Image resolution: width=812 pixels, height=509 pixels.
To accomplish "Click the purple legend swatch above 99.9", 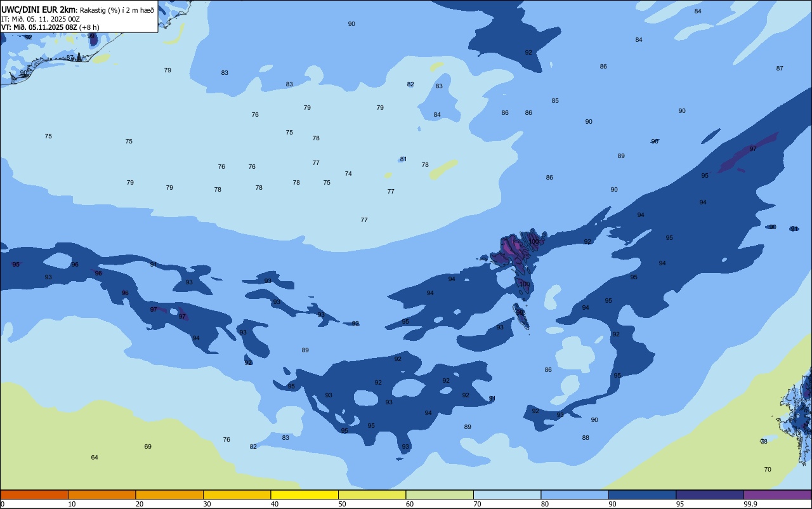I will point(777,494).
